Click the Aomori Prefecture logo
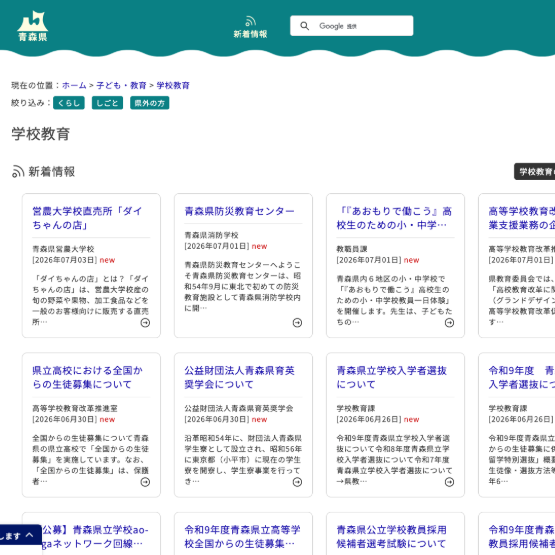The height and width of the screenshot is (555, 555). point(33,26)
